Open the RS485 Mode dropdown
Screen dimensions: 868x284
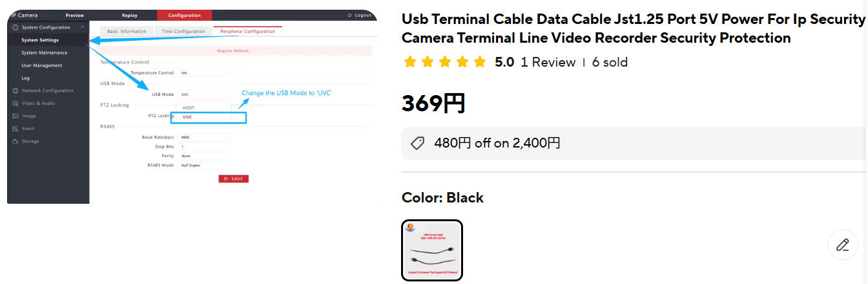204,166
